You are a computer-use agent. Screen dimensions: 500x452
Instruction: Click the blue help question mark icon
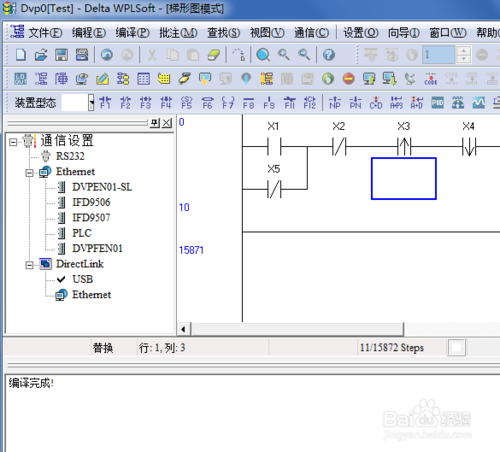329,55
